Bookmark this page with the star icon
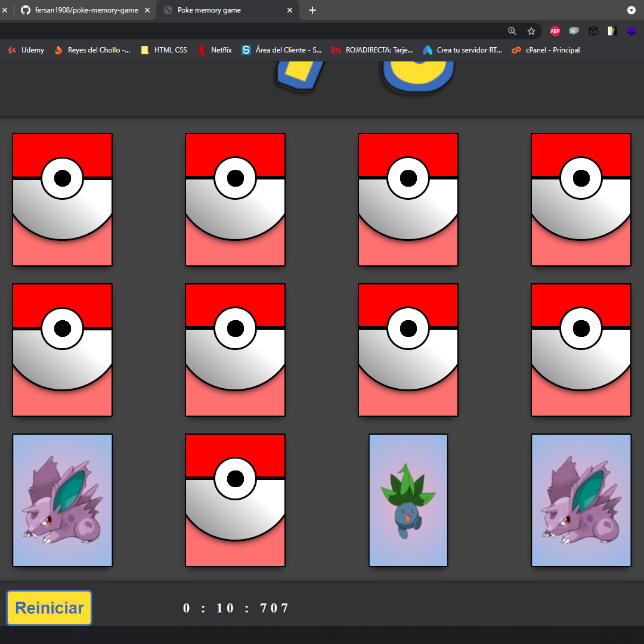 coord(531,31)
